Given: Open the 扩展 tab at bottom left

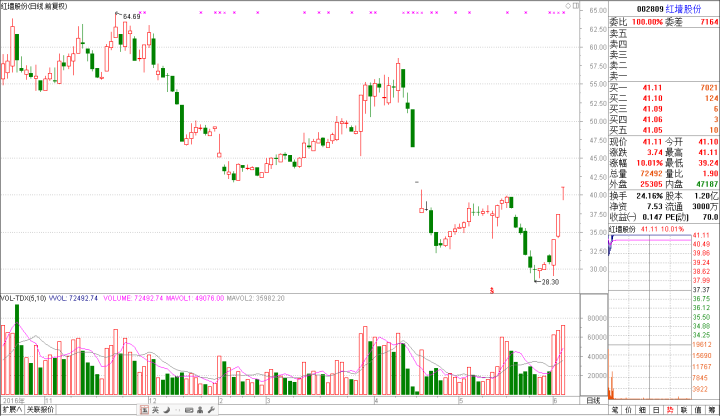Looking at the screenshot, I should 12,410.
